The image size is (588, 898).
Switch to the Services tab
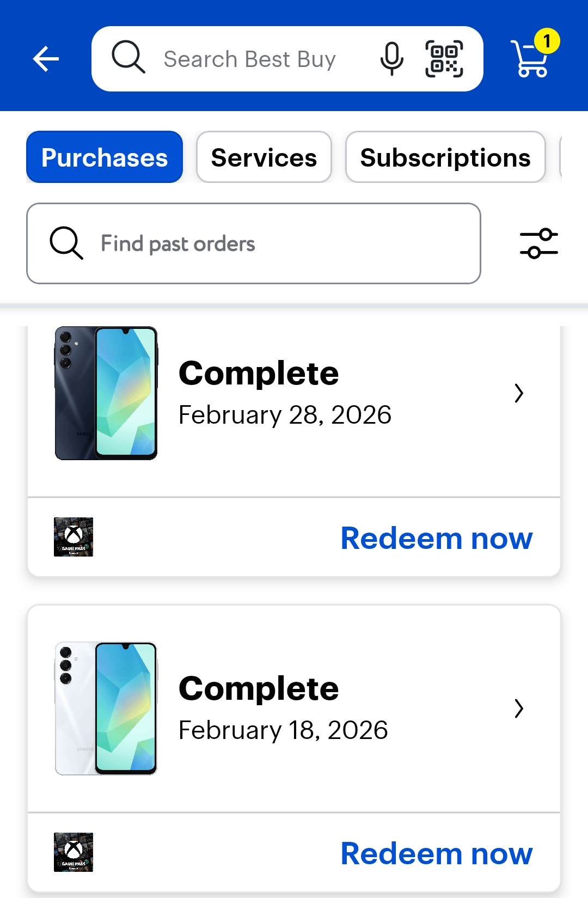tap(264, 157)
